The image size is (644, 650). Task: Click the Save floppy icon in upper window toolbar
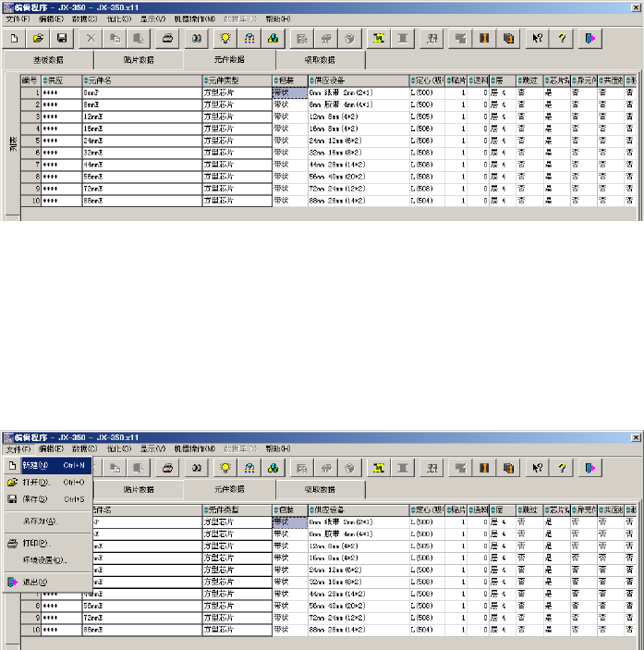(x=62, y=39)
